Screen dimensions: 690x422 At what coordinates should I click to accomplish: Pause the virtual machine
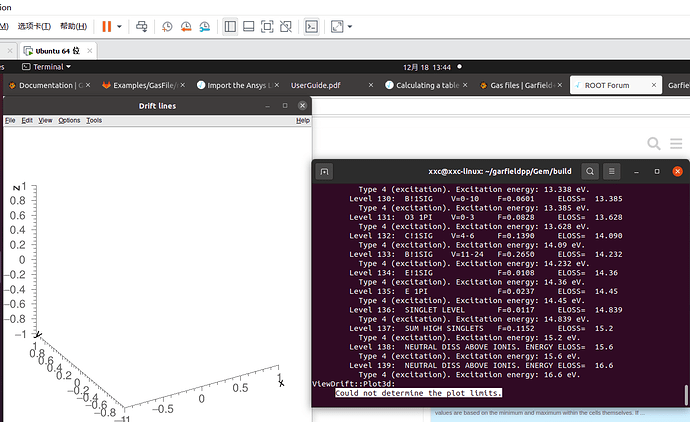(x=107, y=26)
